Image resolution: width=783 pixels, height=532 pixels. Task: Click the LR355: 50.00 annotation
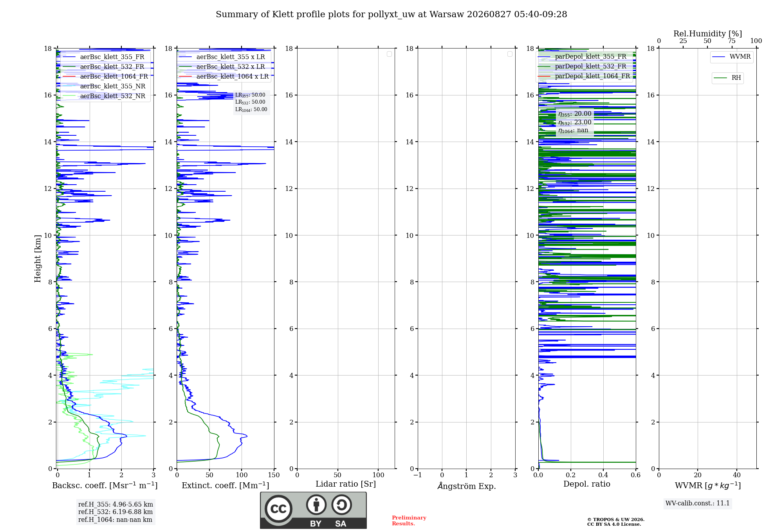tap(250, 95)
